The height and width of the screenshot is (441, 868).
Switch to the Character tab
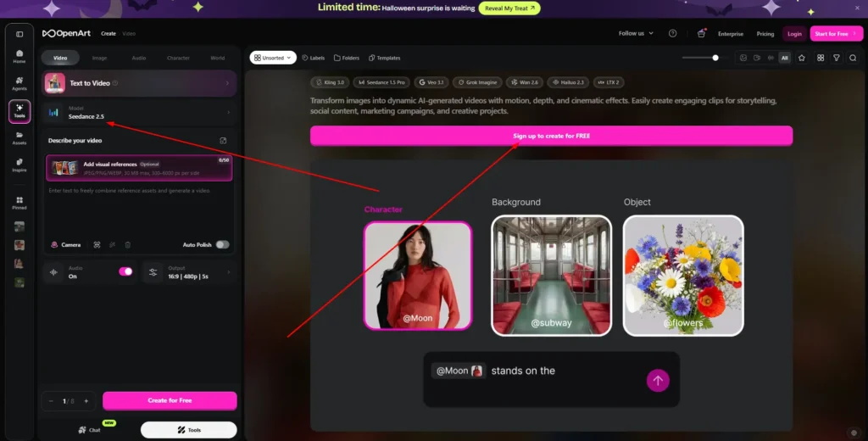178,58
